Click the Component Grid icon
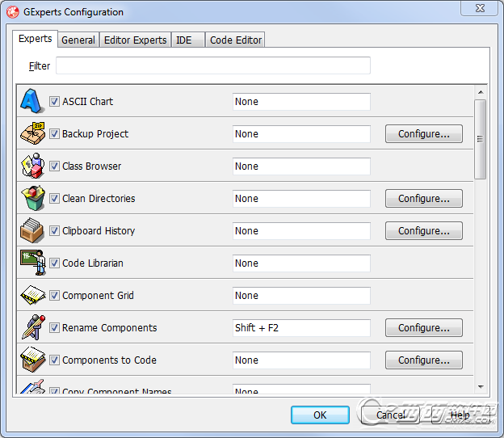Screen dimensions: 504x438 point(33,295)
